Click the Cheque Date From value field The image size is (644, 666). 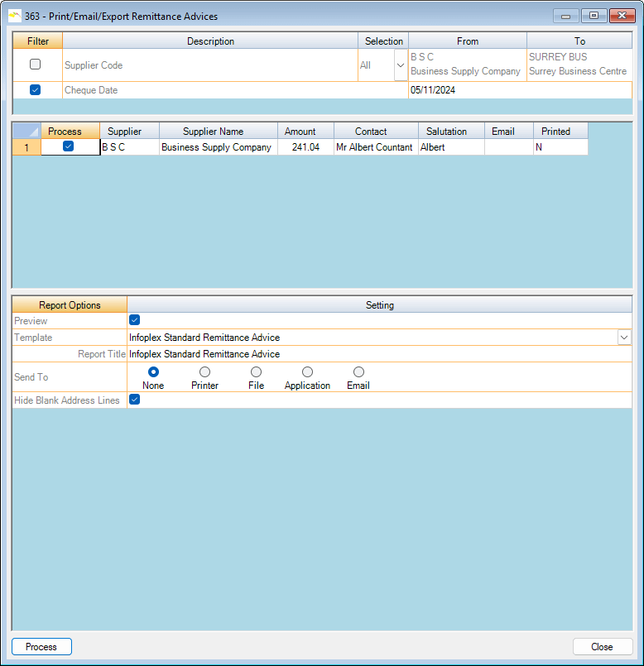click(467, 90)
